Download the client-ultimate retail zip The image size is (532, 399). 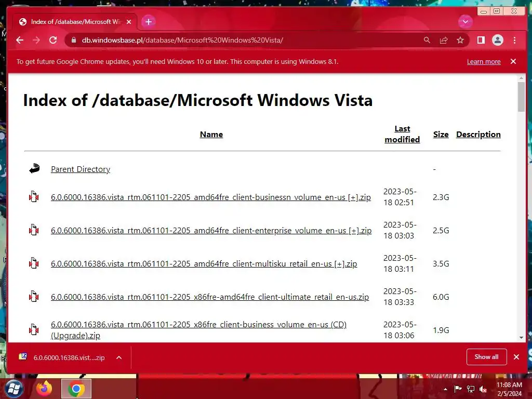[210, 297]
